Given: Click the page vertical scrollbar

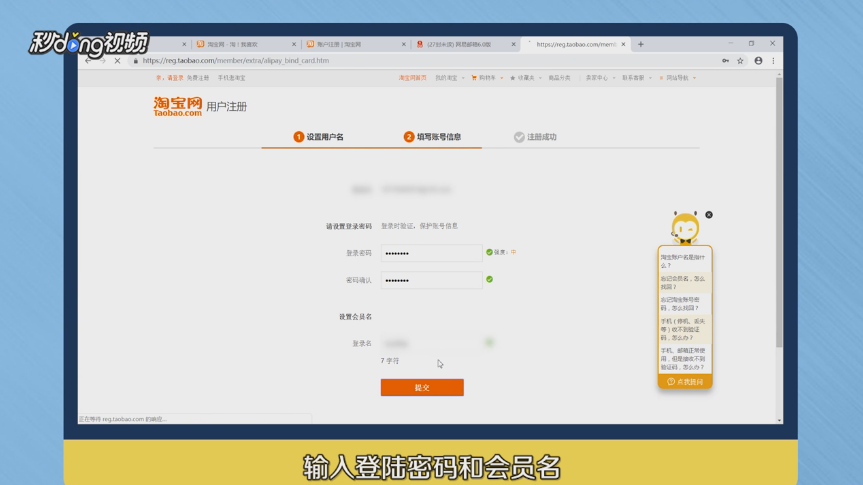Looking at the screenshot, I should pyautogui.click(x=779, y=212).
